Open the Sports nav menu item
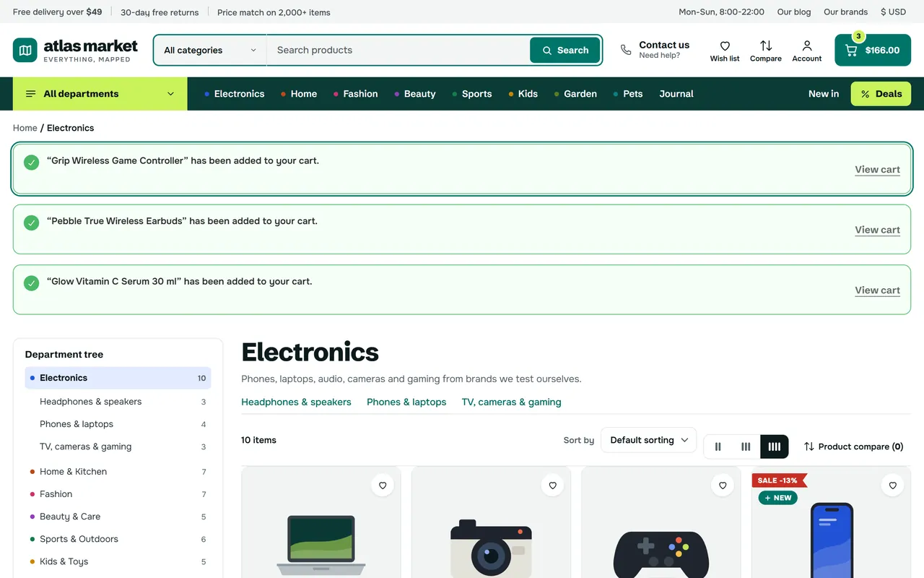The height and width of the screenshot is (578, 924). point(472,94)
